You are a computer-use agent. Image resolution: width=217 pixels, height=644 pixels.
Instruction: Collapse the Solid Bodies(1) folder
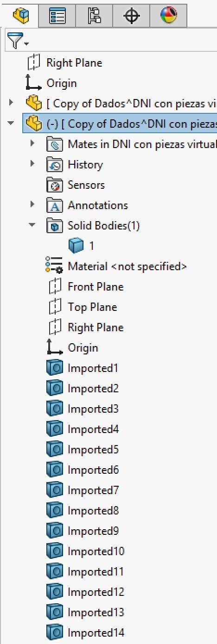pos(32,225)
